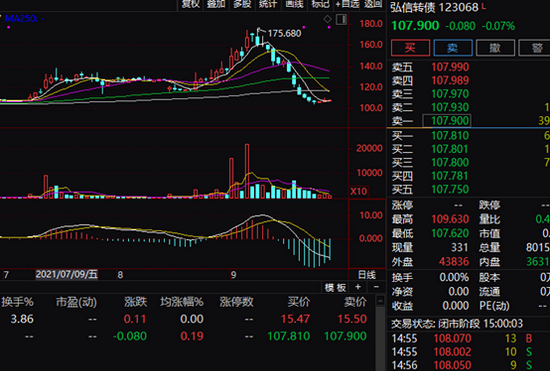Select the highlighted 卖一 107.900 price box
This screenshot has width=550, height=371.
coord(447,121)
